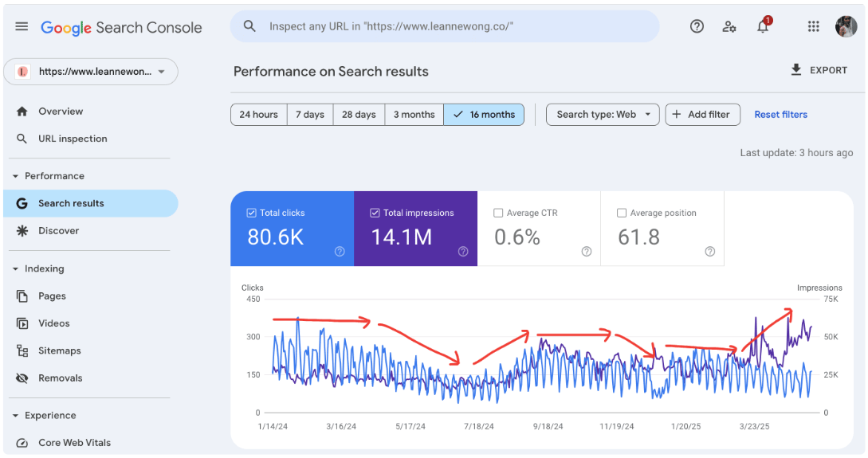Open the notifications bell
This screenshot has height=458, width=868.
click(x=764, y=25)
